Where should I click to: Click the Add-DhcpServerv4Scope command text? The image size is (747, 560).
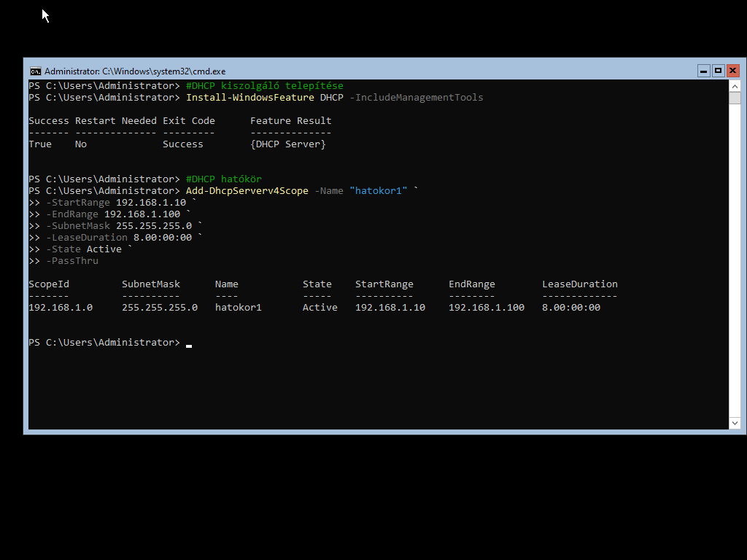[247, 191]
